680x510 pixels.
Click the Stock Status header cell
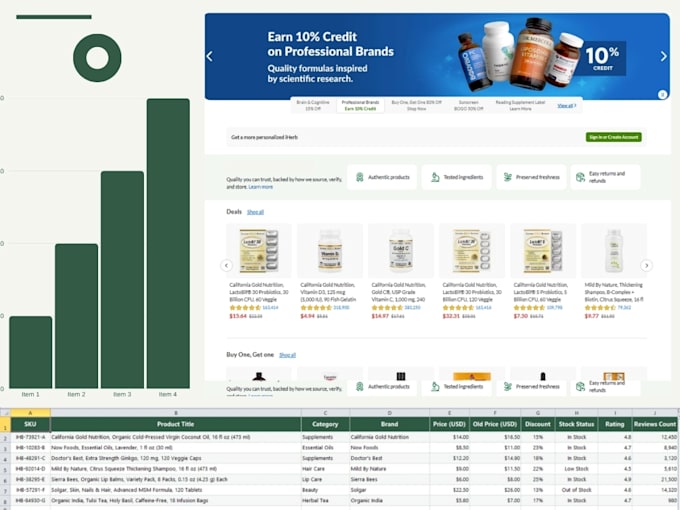tap(576, 424)
